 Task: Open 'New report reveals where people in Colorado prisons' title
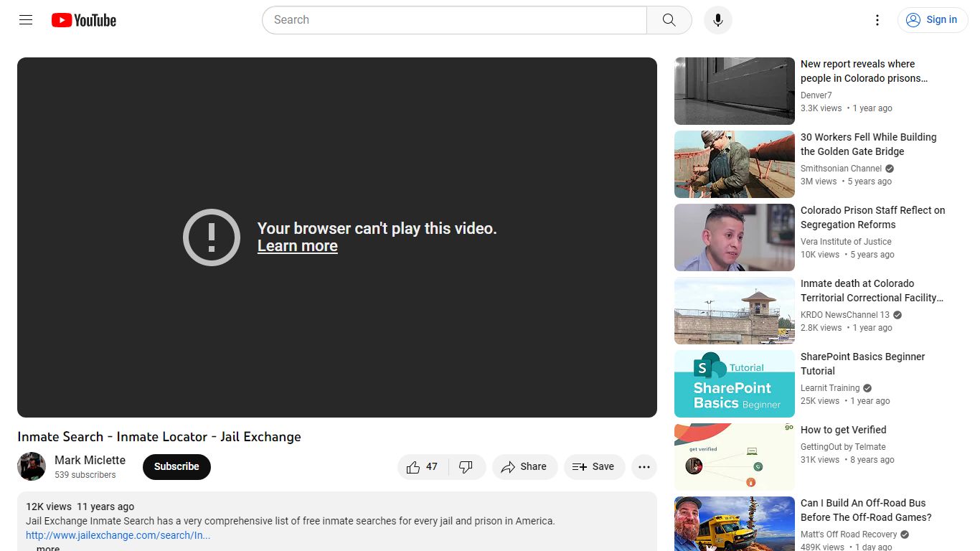point(864,71)
